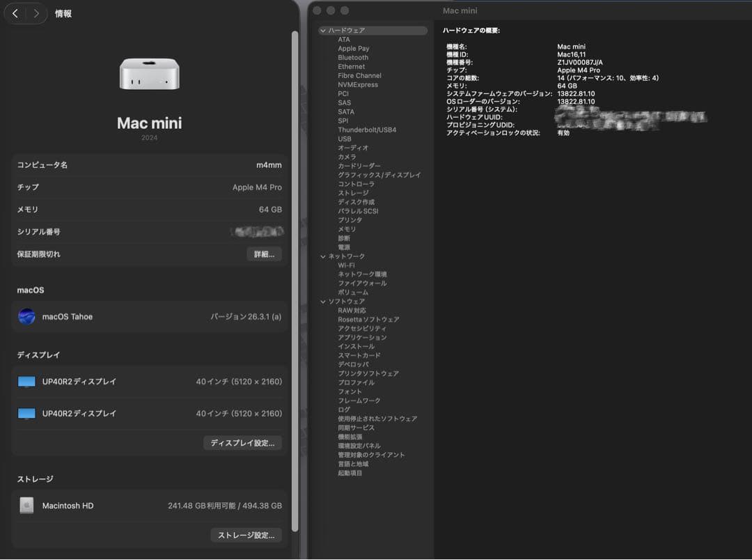Collapse the ハードウェア section
Screen dimensions: 752x560
323,31
